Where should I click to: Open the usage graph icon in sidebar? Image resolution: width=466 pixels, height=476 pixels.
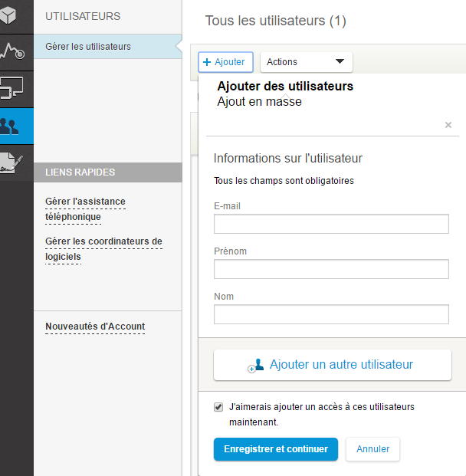(15, 51)
